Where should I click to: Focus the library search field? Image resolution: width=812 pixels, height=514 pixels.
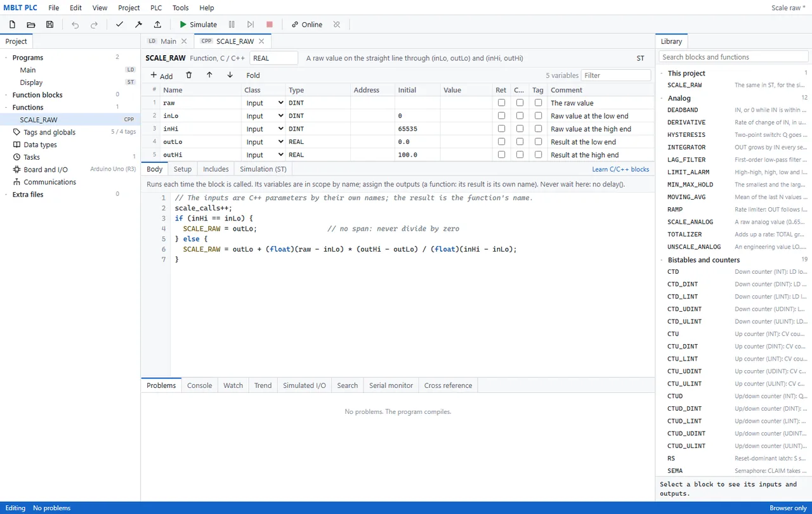click(733, 57)
